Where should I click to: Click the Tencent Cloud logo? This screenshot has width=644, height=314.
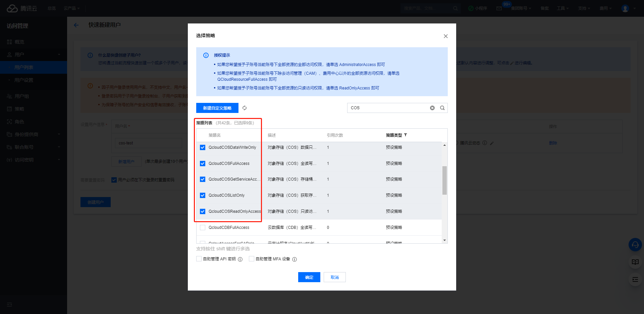22,8
